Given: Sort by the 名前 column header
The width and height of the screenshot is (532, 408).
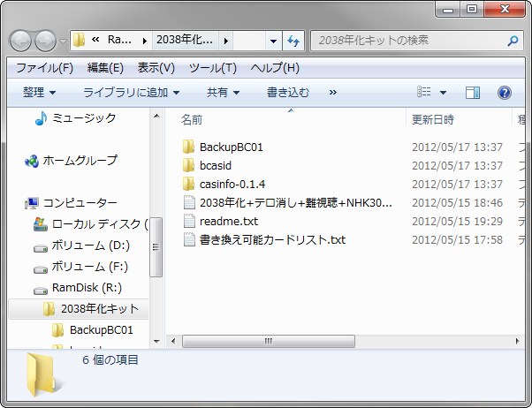Looking at the screenshot, I should [x=192, y=119].
